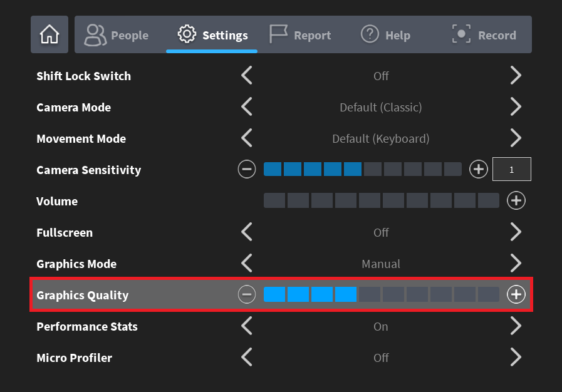Click the Report flag icon
Image resolution: width=562 pixels, height=392 pixels.
276,34
